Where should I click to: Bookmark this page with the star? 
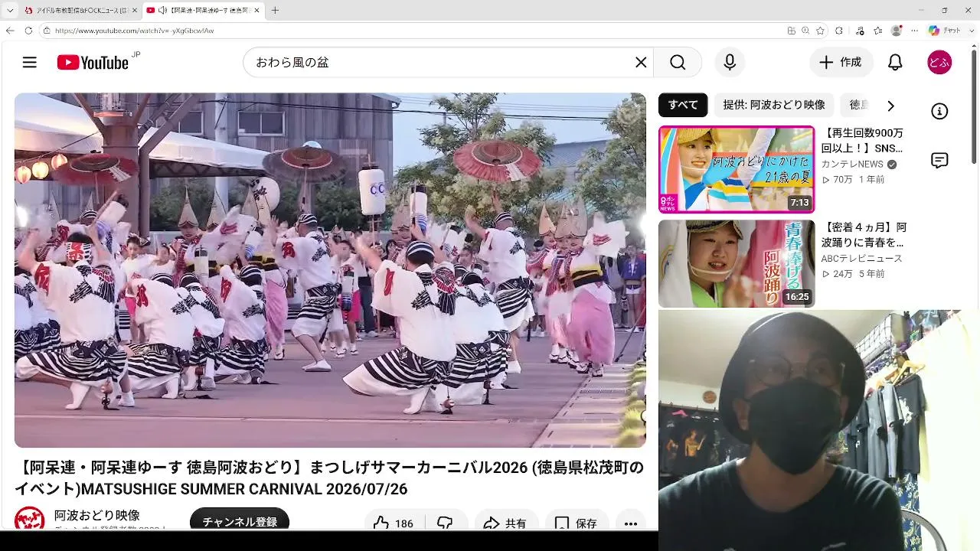point(820,31)
